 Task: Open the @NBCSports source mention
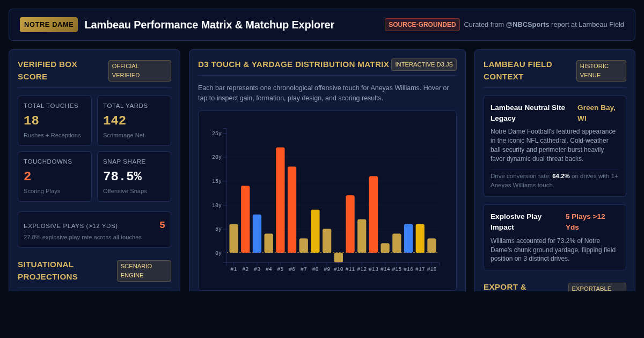(528, 25)
